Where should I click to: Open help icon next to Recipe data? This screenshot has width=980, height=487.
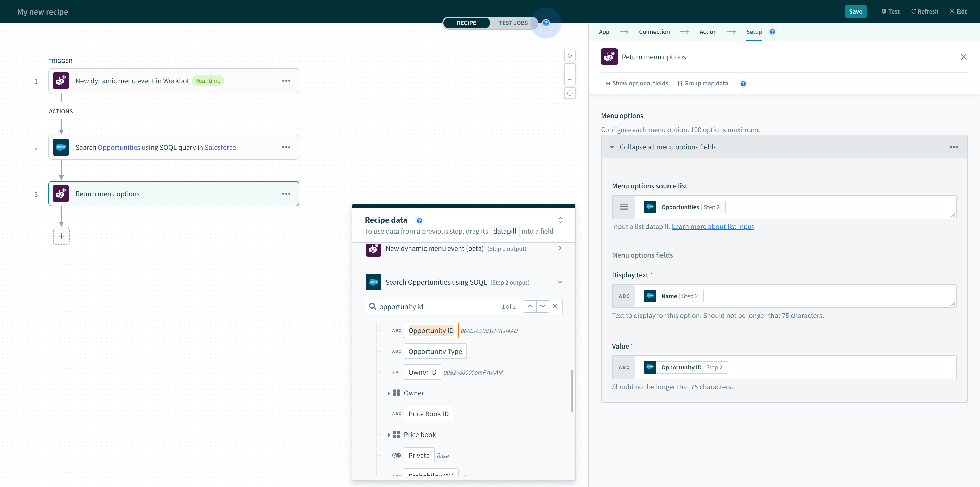pos(419,221)
